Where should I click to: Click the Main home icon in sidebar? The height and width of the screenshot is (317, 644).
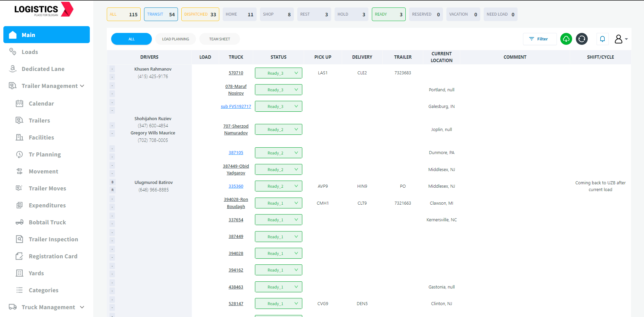coord(13,35)
